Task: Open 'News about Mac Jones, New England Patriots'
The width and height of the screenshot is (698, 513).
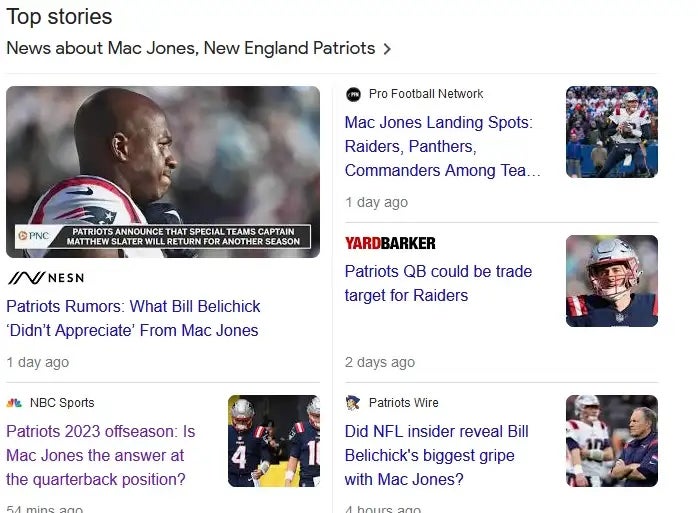Action: (x=190, y=48)
